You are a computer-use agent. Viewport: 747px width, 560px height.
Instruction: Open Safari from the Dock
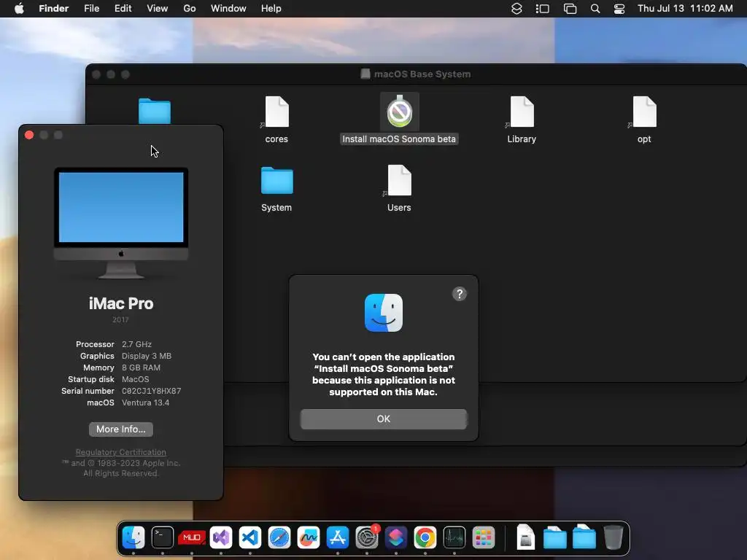(279, 538)
